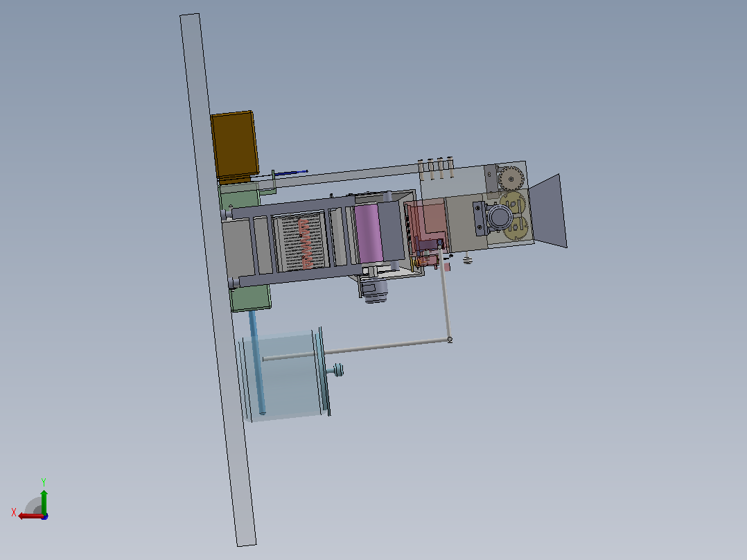
Task: Select the topmost toothed gear
Action: pos(511,179)
